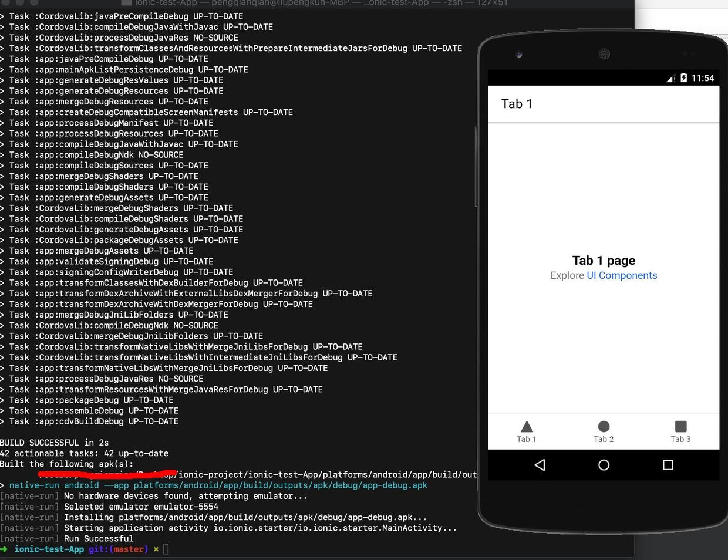This screenshot has height=560, width=728.
Task: Click the ':app:cdvBuildDebug UP-TO-DATE' task line
Action: tap(89, 421)
